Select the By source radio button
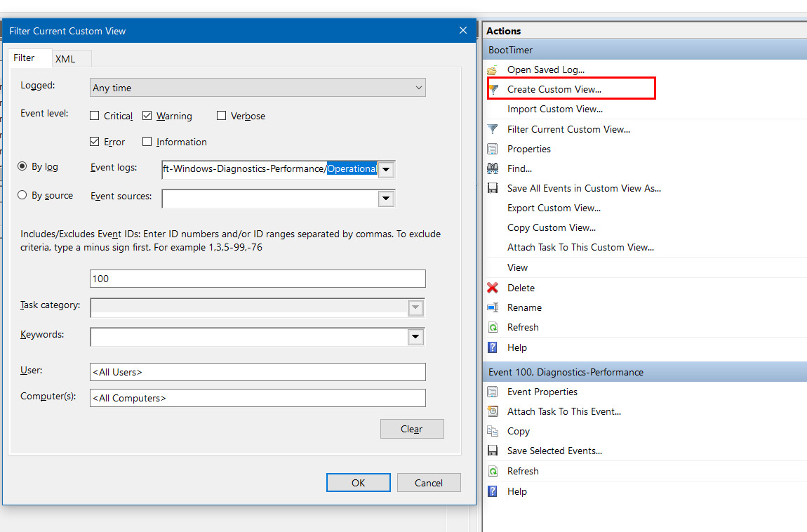The width and height of the screenshot is (807, 532). click(22, 195)
